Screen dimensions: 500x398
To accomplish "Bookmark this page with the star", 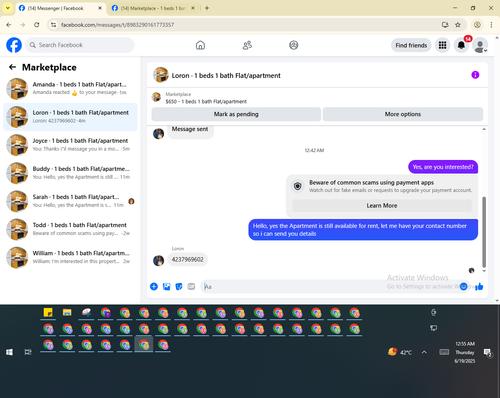I will tap(458, 25).
